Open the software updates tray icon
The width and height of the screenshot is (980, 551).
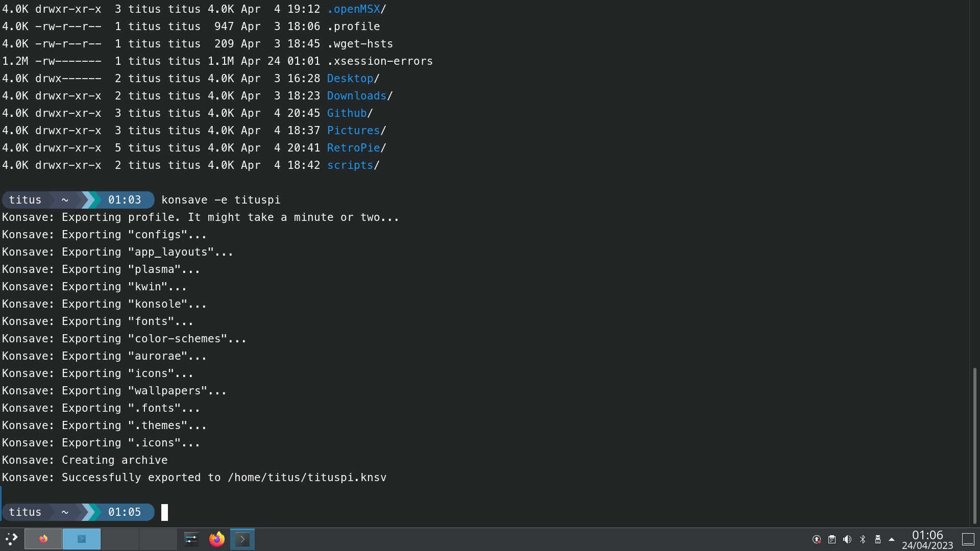click(x=817, y=539)
